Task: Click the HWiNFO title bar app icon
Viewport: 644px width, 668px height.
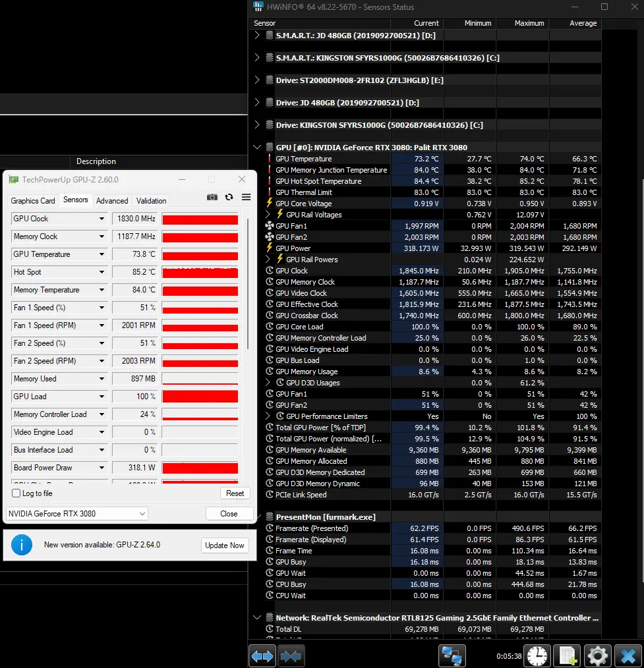Action: (258, 7)
